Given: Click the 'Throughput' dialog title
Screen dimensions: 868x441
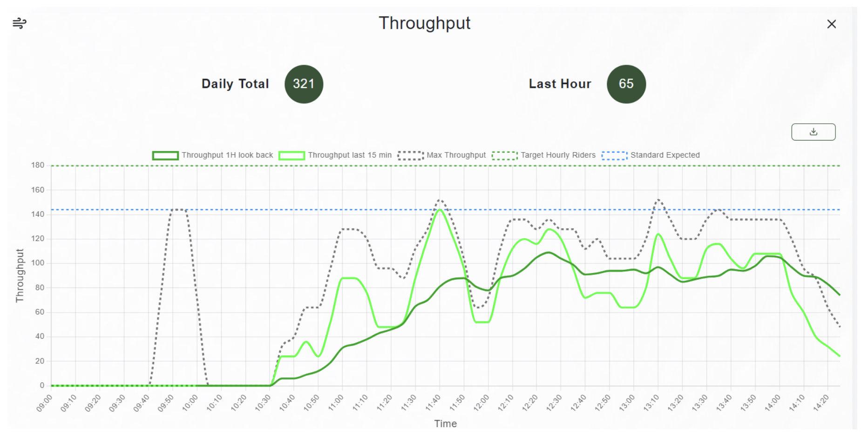Looking at the screenshot, I should point(424,23).
